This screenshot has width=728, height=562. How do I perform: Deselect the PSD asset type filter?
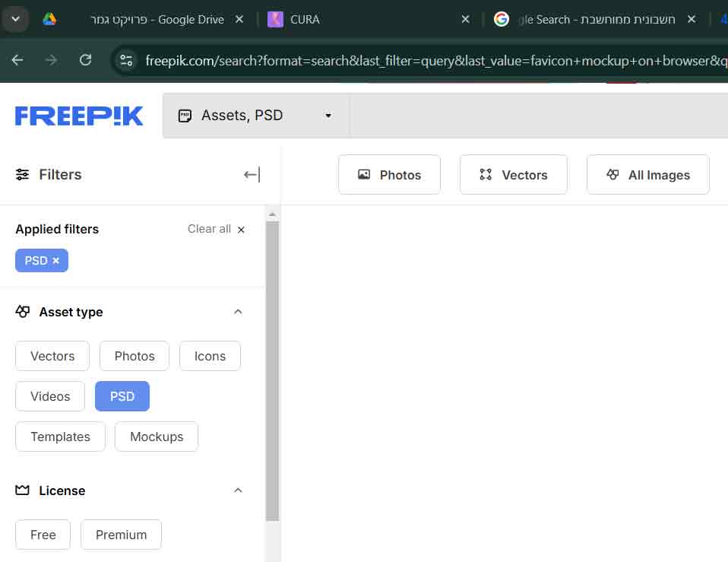point(122,396)
